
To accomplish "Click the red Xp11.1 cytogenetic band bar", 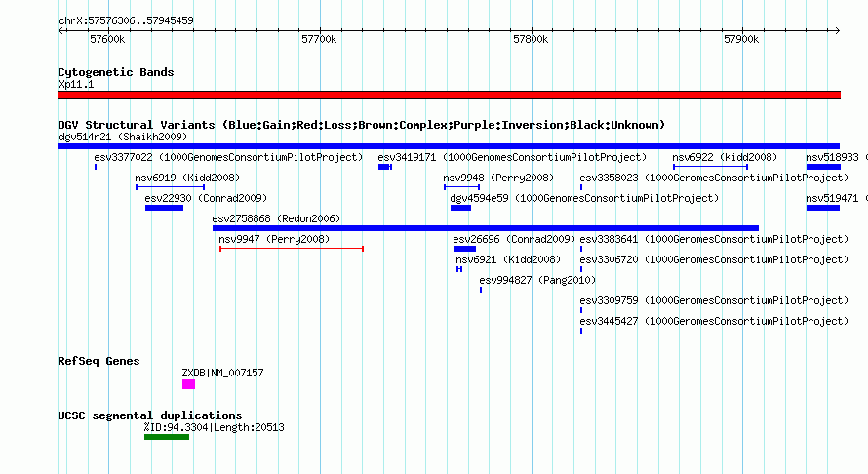I will 449,95.
